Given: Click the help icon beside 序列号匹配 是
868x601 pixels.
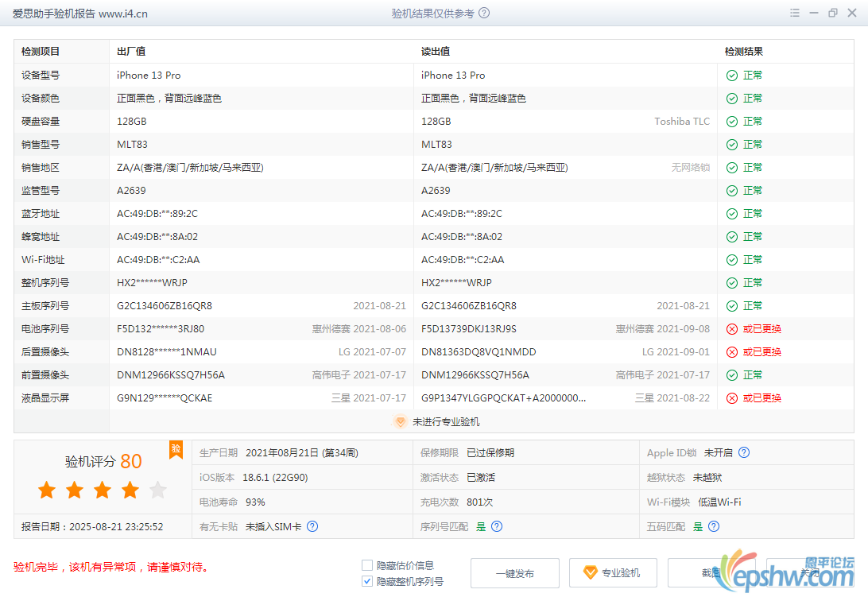Looking at the screenshot, I should point(497,526).
